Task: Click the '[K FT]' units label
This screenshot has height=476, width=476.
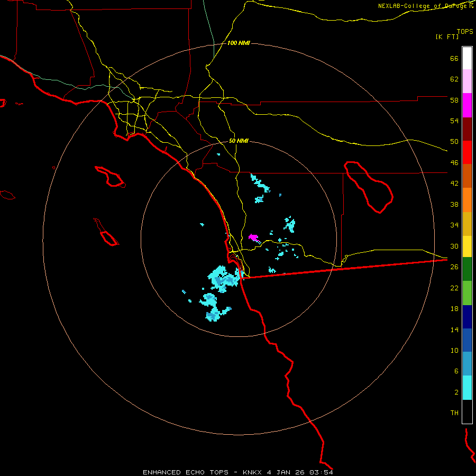Action: [x=447, y=36]
